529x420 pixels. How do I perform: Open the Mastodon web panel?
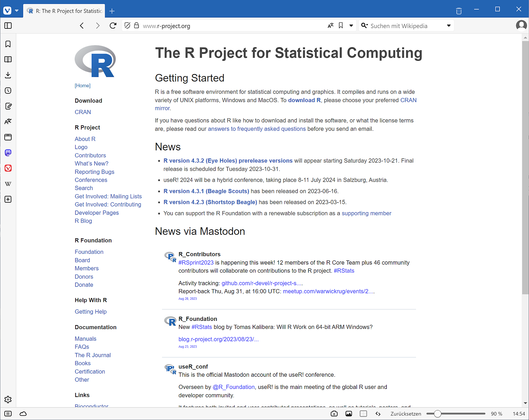(8, 153)
